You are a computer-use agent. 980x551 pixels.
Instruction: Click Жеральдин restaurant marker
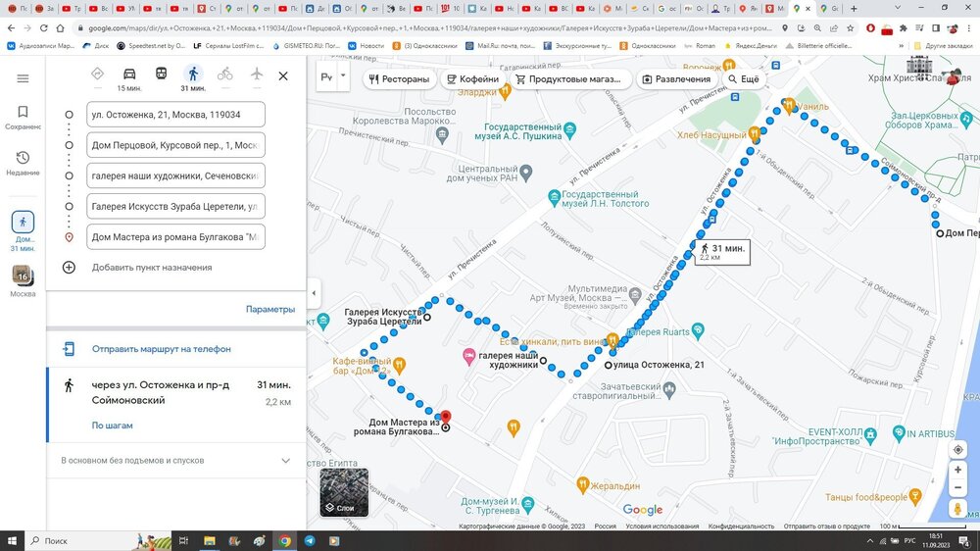coord(582,484)
